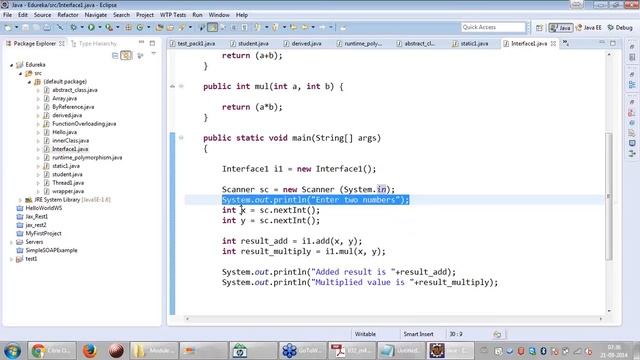The image size is (640, 360).
Task: Click the Run External Tools icon
Action: coord(109,27)
